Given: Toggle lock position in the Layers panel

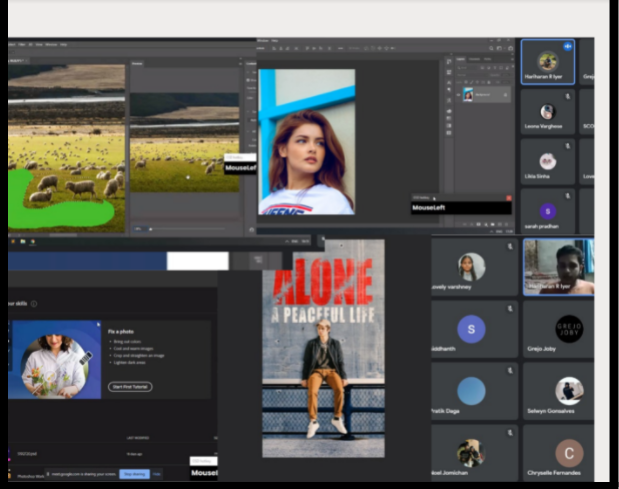Looking at the screenshot, I should (477, 82).
